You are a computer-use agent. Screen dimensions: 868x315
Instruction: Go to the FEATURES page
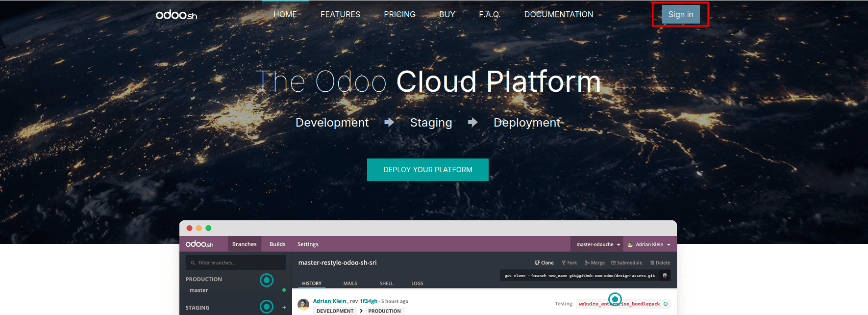[x=340, y=14]
